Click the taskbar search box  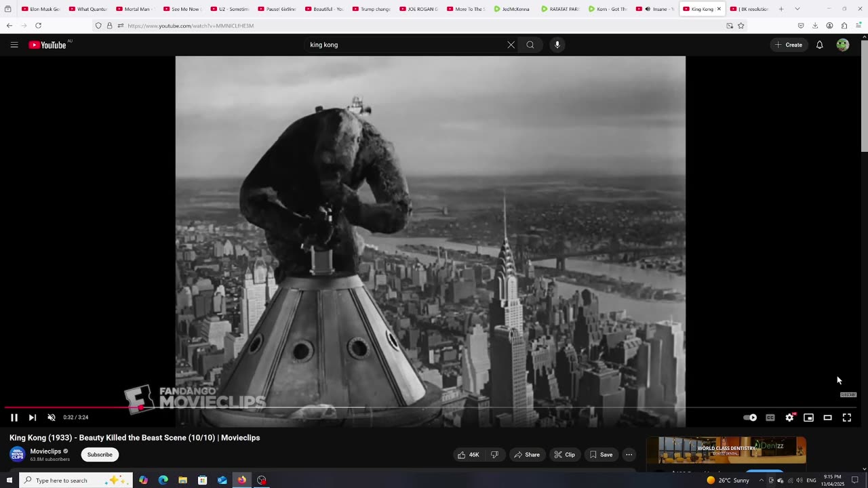[75, 480]
